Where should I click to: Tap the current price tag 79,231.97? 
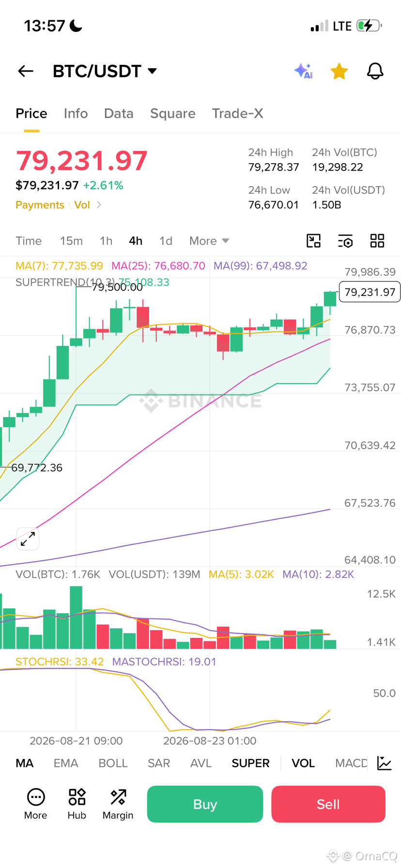point(370,292)
